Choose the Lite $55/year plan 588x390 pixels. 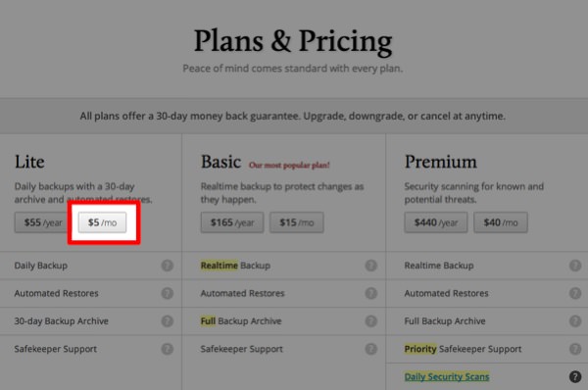click(x=41, y=222)
